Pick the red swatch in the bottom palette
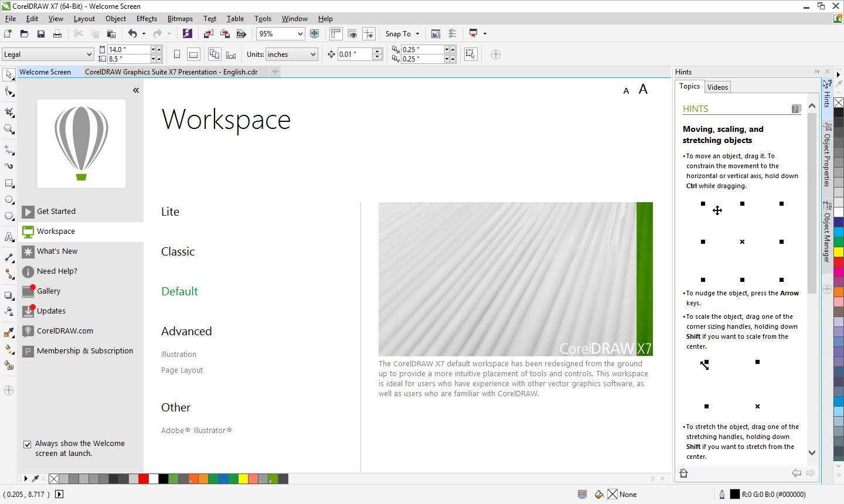This screenshot has height=504, width=844. tap(143, 479)
